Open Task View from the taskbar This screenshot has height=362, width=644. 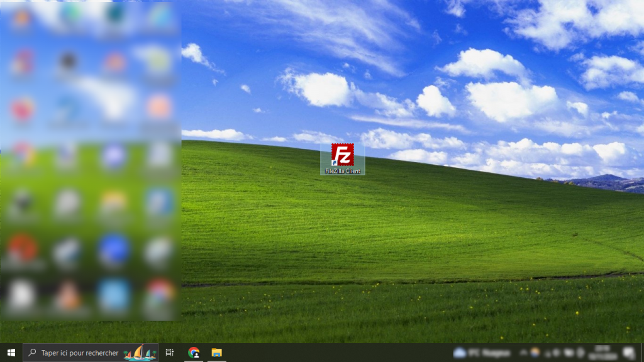pos(170,353)
